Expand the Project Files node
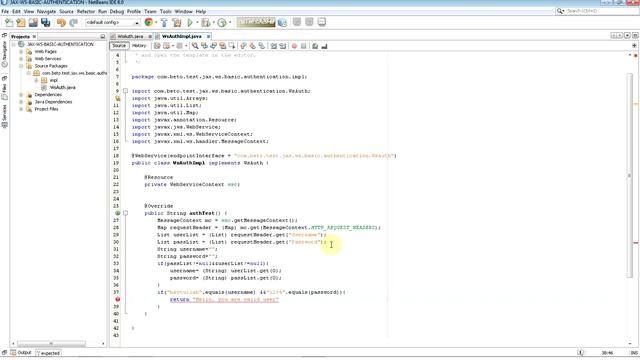Viewport: 640px width, 360px height. (21, 109)
